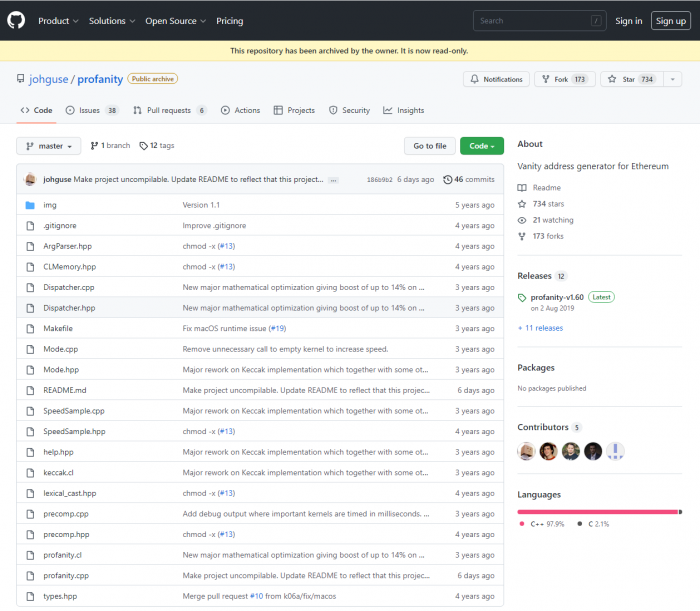The width and height of the screenshot is (700, 611).
Task: Open the profanity repository link
Action: pyautogui.click(x=100, y=79)
